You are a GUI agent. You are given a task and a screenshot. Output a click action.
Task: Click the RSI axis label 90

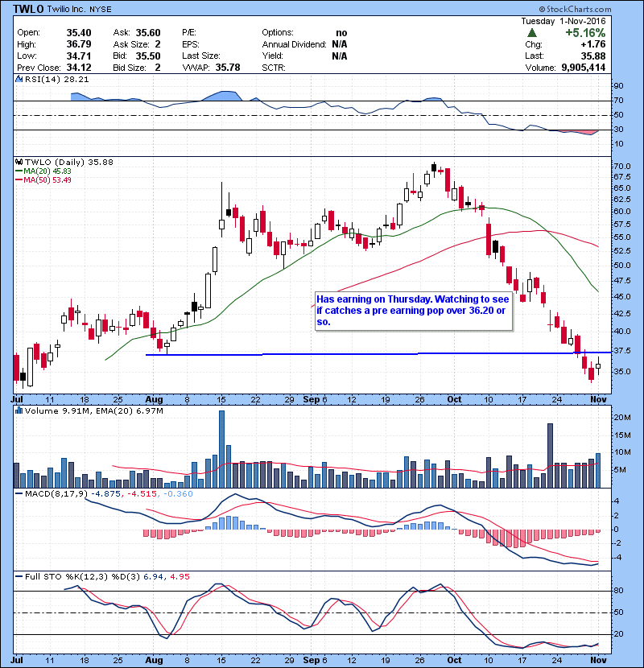pyautogui.click(x=618, y=85)
